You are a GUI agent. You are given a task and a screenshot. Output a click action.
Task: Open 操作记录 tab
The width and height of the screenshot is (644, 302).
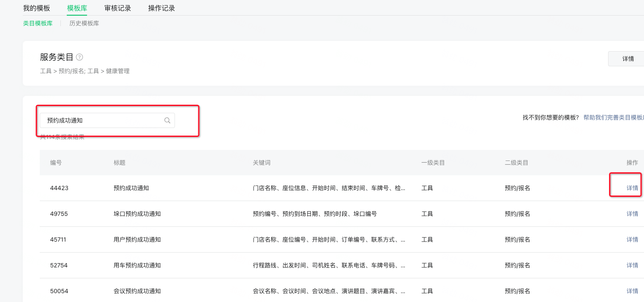pyautogui.click(x=161, y=8)
